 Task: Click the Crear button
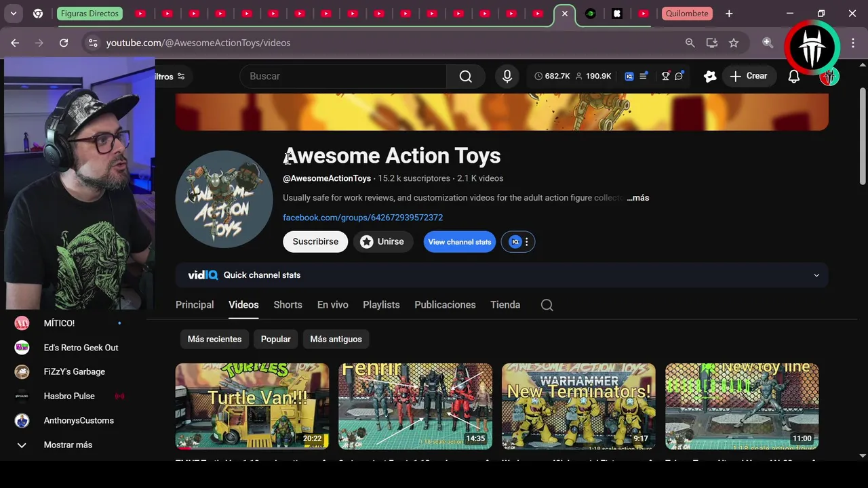click(749, 77)
